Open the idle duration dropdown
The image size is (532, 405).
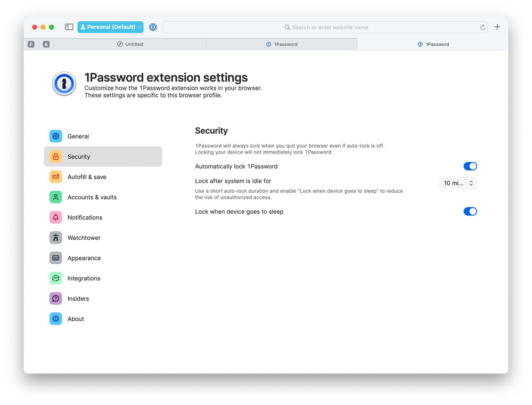(x=458, y=183)
